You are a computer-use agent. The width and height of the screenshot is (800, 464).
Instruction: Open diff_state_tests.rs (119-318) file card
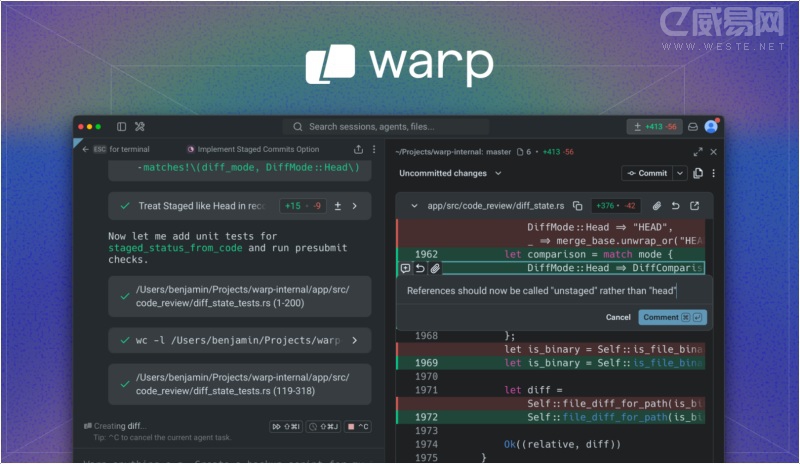click(239, 384)
